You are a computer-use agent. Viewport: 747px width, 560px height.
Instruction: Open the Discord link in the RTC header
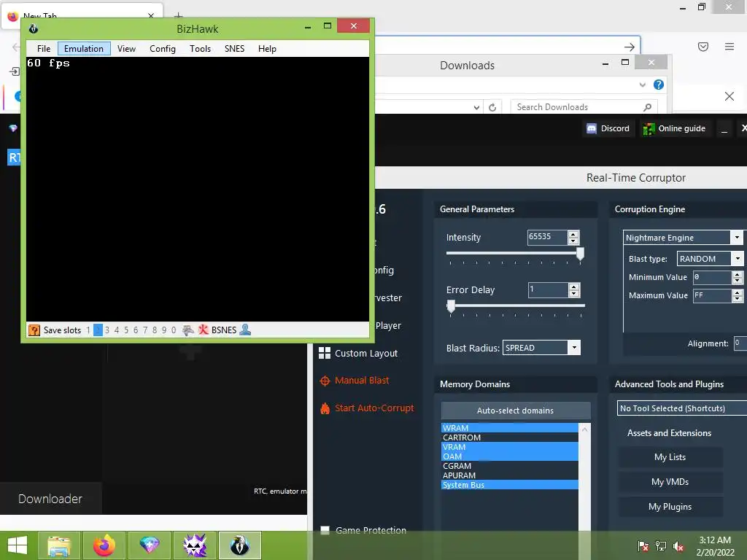coord(608,128)
